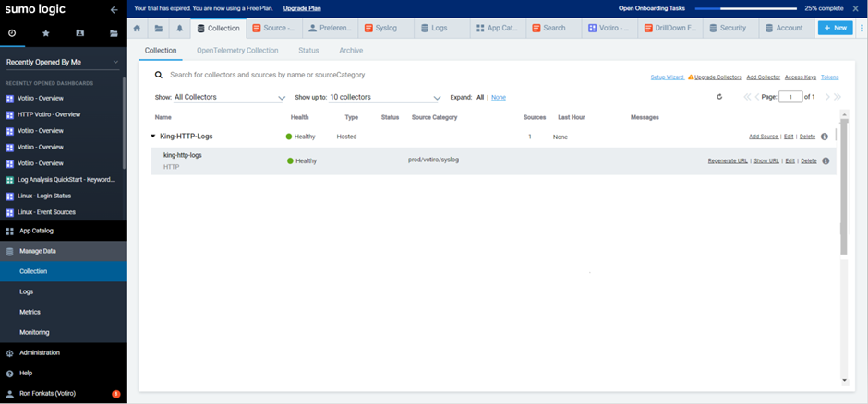Switch to the DrillDown tab

click(669, 29)
